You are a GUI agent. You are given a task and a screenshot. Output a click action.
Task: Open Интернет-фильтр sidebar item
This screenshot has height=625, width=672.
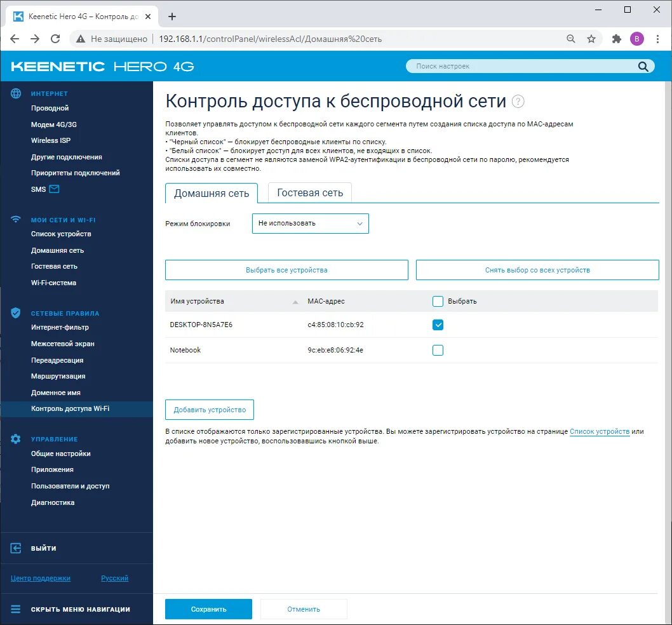pos(60,327)
